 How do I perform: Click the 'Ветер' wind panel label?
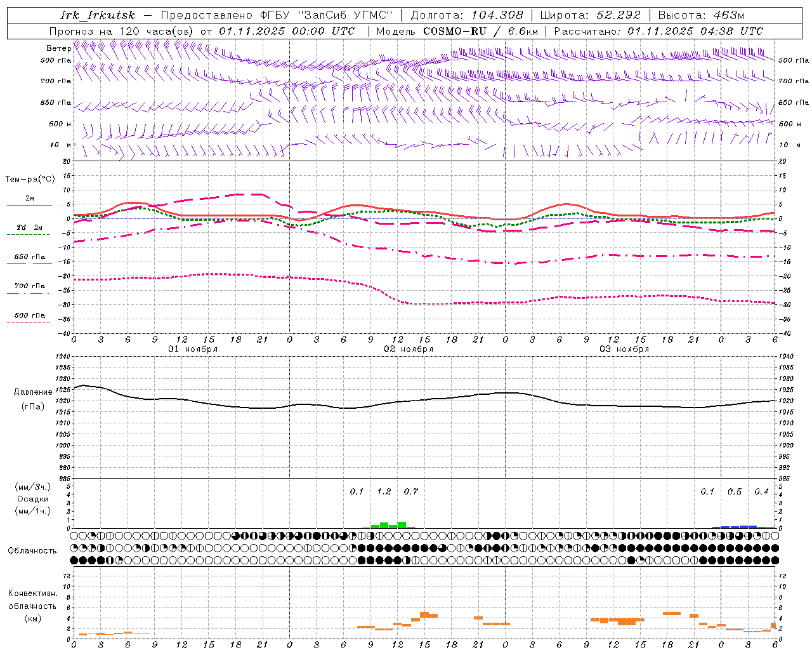[x=58, y=48]
